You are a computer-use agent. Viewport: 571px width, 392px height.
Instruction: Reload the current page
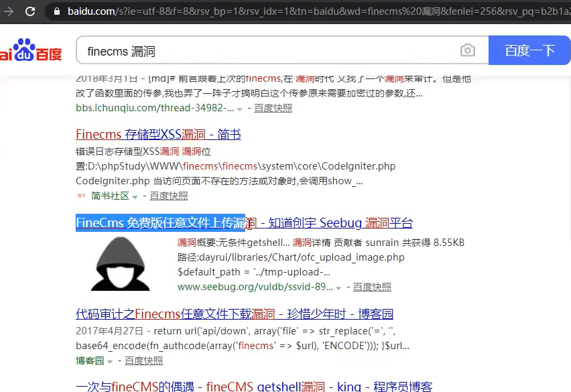30,11
